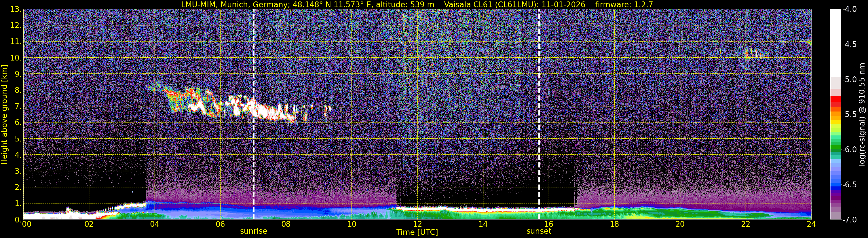The image size is (868, 238).
Task: Click the white dashed sunrise line in the plot
Action: (x=254, y=114)
